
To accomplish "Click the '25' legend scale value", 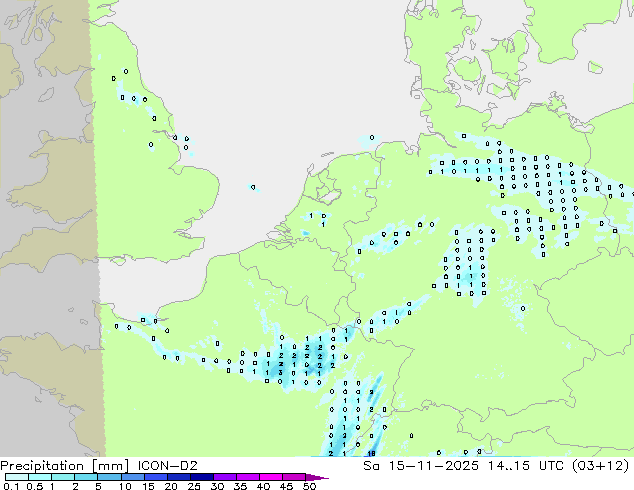I will point(194,486).
